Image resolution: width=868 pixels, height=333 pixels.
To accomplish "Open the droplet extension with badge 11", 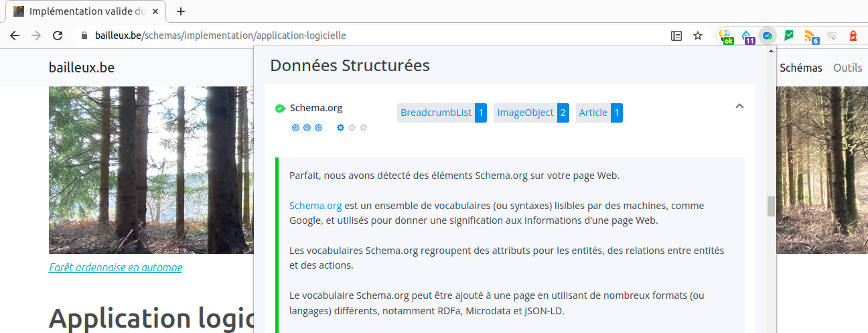I will coord(747,37).
